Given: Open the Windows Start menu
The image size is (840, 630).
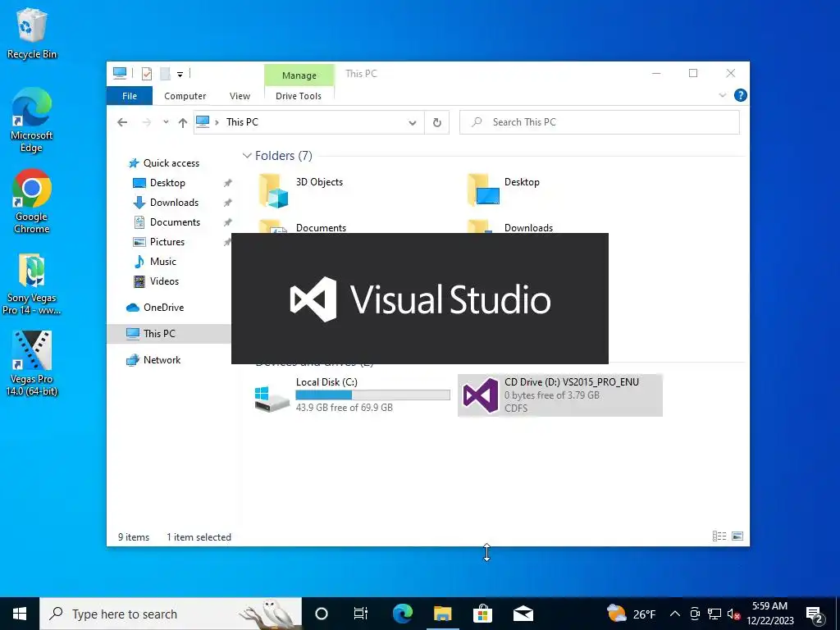Looking at the screenshot, I should 20,614.
